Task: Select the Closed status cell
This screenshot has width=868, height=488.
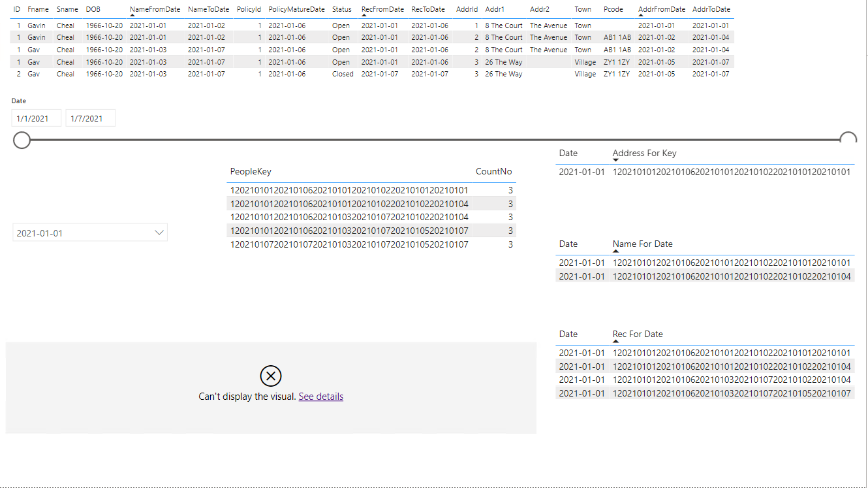Action: 342,74
